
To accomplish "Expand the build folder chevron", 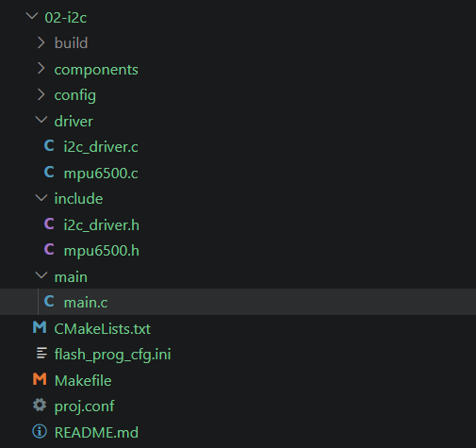I will pos(41,42).
